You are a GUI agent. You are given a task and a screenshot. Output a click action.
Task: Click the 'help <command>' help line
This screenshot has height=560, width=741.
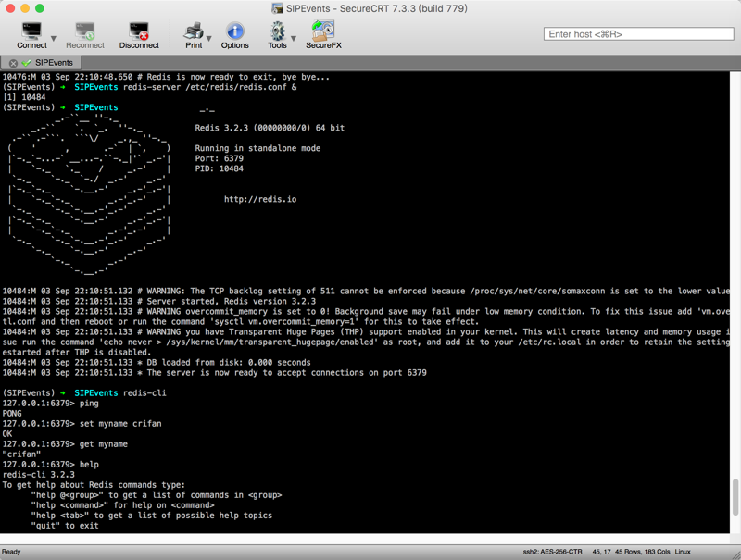(x=122, y=505)
